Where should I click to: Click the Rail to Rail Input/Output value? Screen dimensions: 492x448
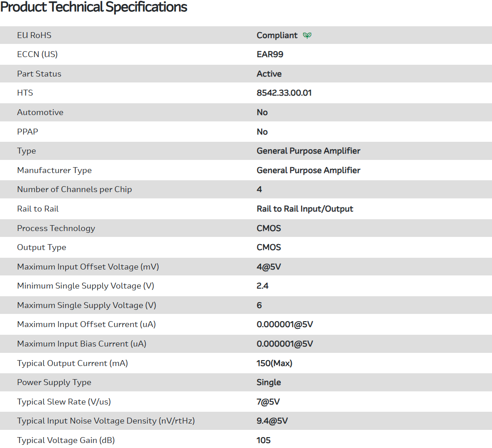(x=305, y=209)
